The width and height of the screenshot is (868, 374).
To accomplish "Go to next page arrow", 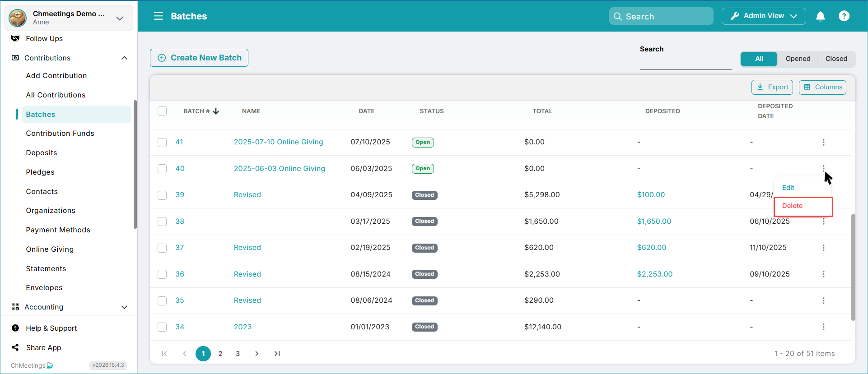I will pos(257,354).
